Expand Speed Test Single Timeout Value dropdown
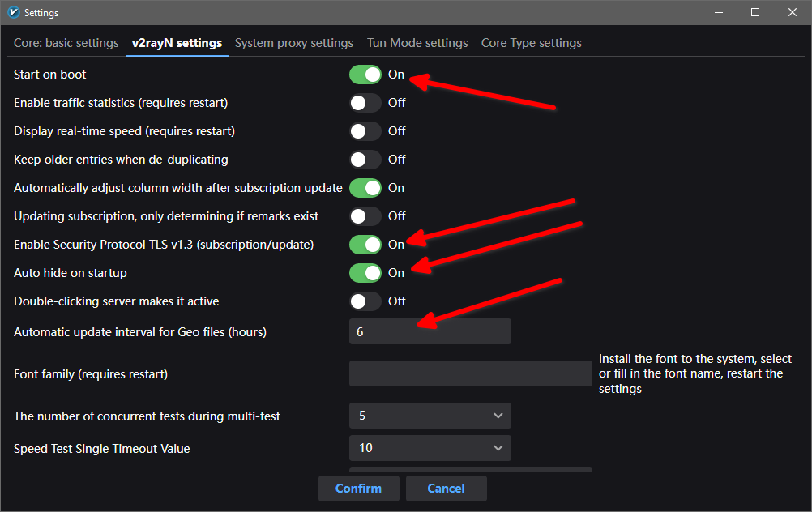 [430, 448]
